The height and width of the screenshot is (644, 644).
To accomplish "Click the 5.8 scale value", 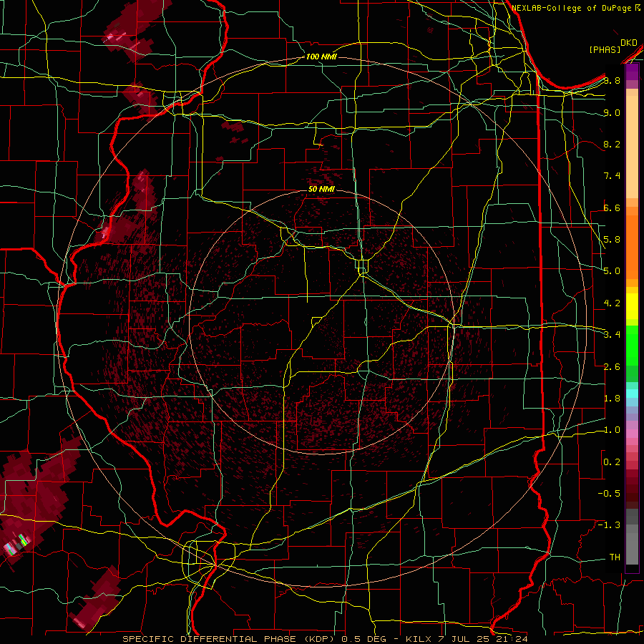I will click(x=612, y=240).
